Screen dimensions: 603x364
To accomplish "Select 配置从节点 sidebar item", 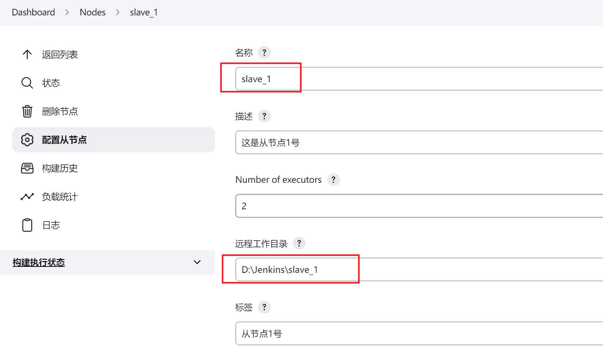I will point(113,140).
